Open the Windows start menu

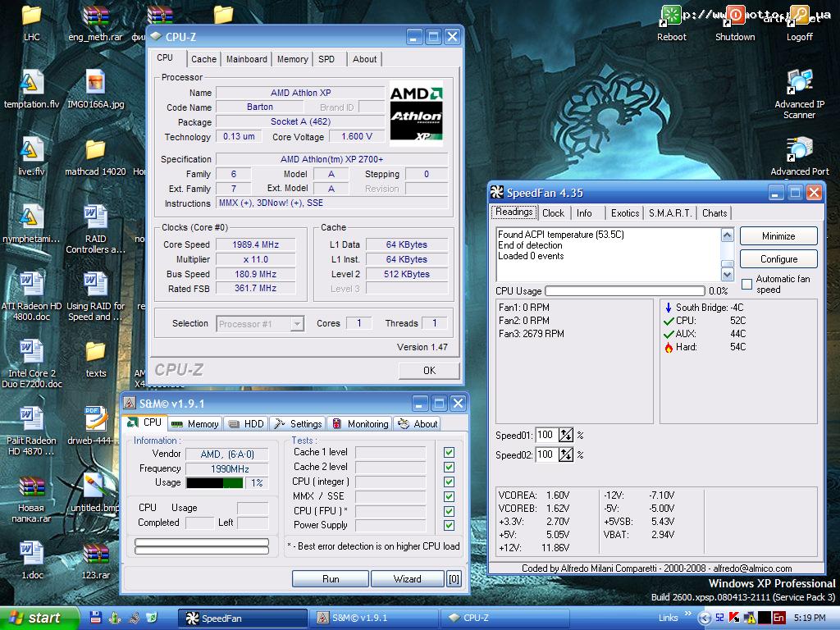click(x=38, y=618)
